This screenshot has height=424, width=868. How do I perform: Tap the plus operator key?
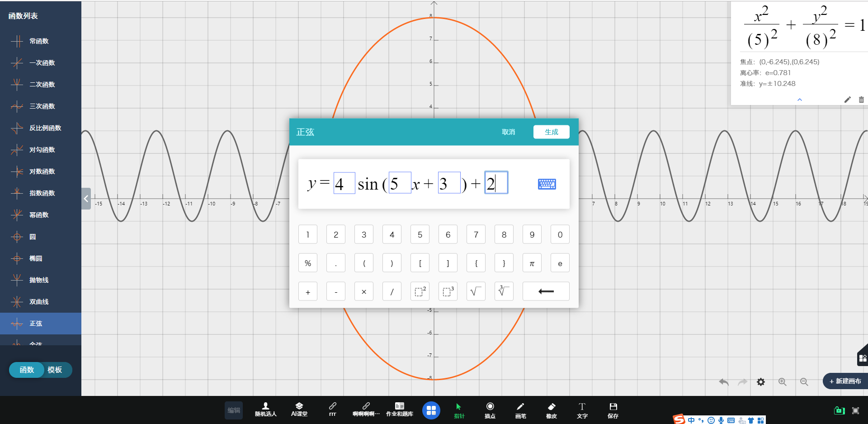(308, 291)
